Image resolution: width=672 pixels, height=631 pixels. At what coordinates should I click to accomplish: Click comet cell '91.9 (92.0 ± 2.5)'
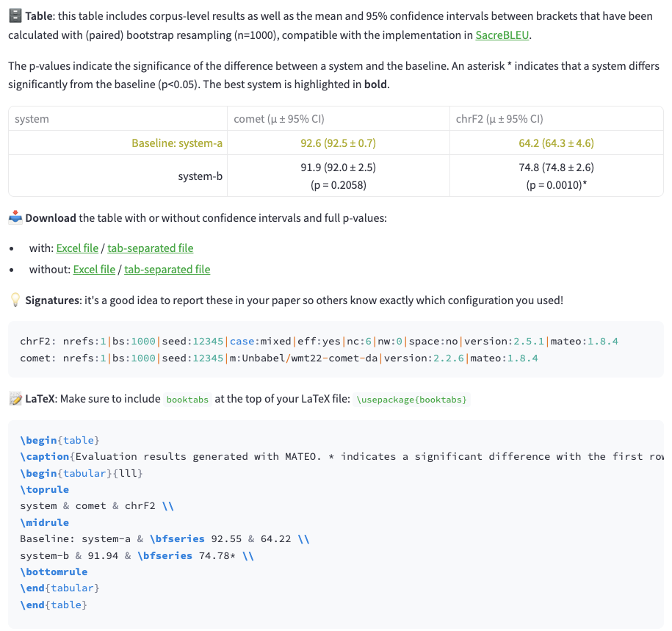click(338, 167)
